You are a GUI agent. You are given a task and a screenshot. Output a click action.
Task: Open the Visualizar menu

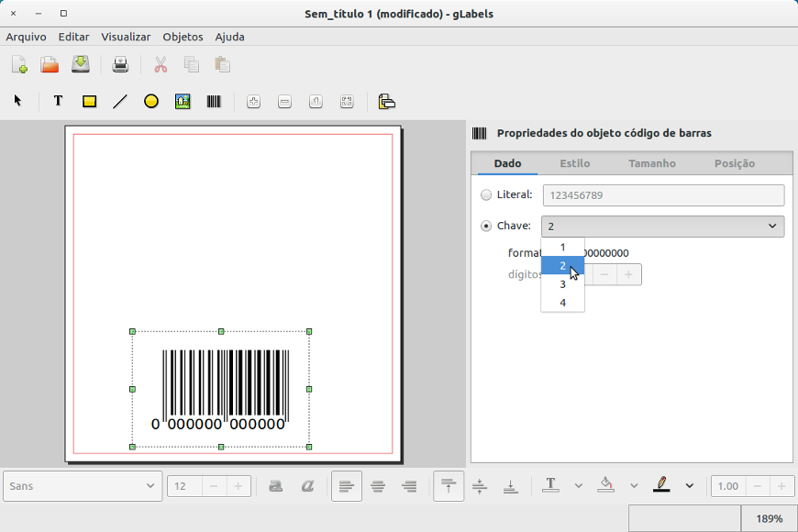(x=126, y=38)
